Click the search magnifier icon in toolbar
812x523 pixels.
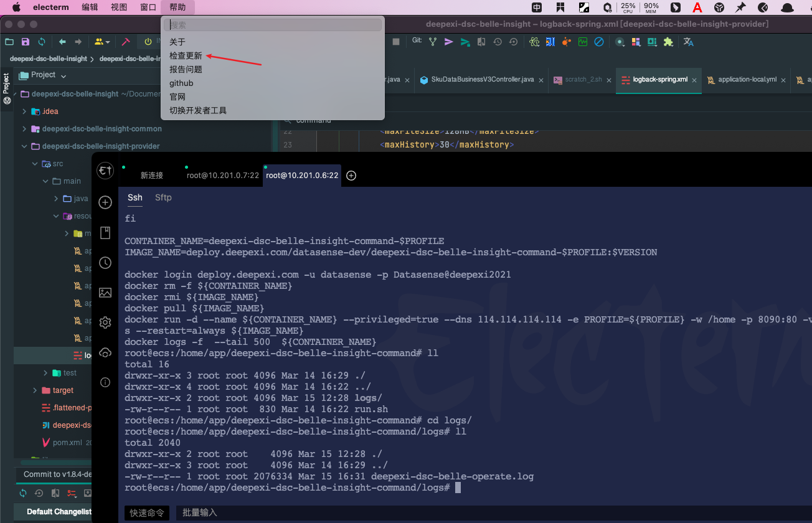pyautogui.click(x=620, y=42)
